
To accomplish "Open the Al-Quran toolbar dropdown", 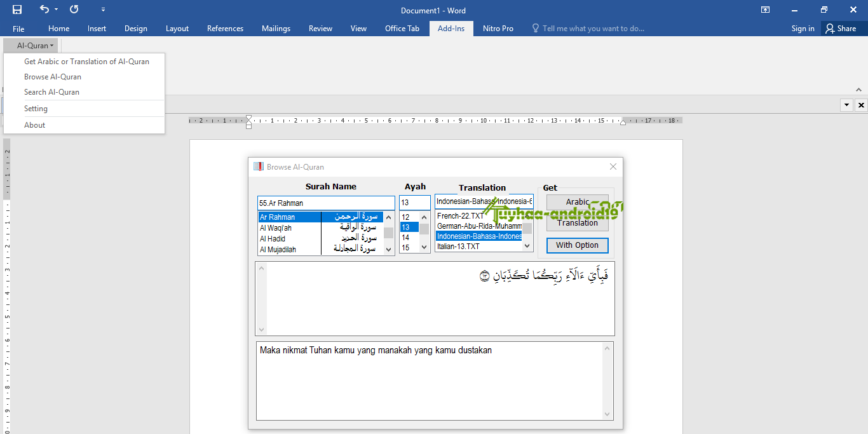I will pos(31,45).
